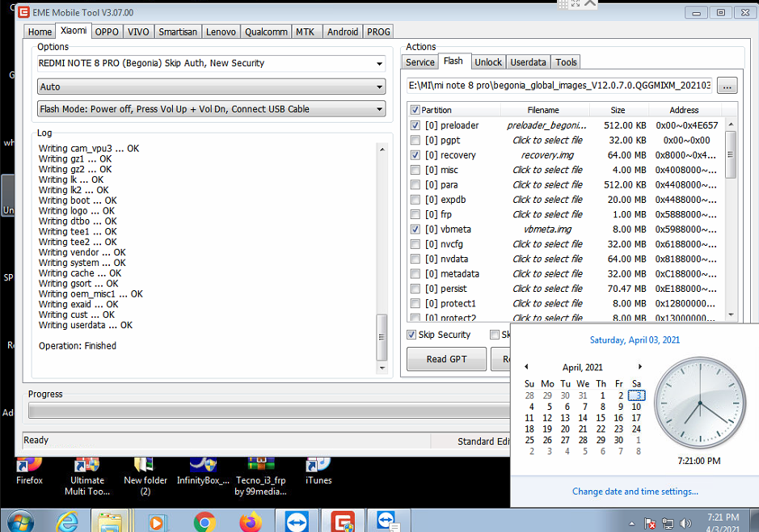Viewport: 759px width, 532px height.
Task: Go to the previous month in calendar
Action: 526,366
